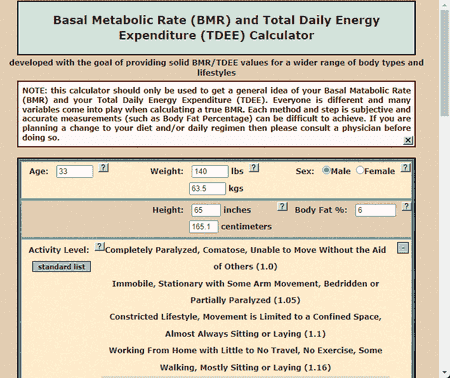Click the scrollbar down arrow
Image resolution: width=450 pixels, height=378 pixels.
coord(445,373)
